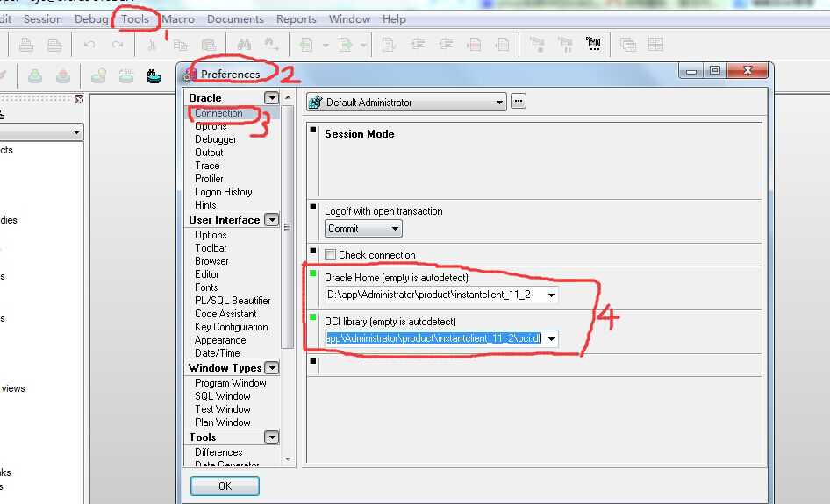Select Logon History in Preferences list
The width and height of the screenshot is (830, 504).
[224, 192]
